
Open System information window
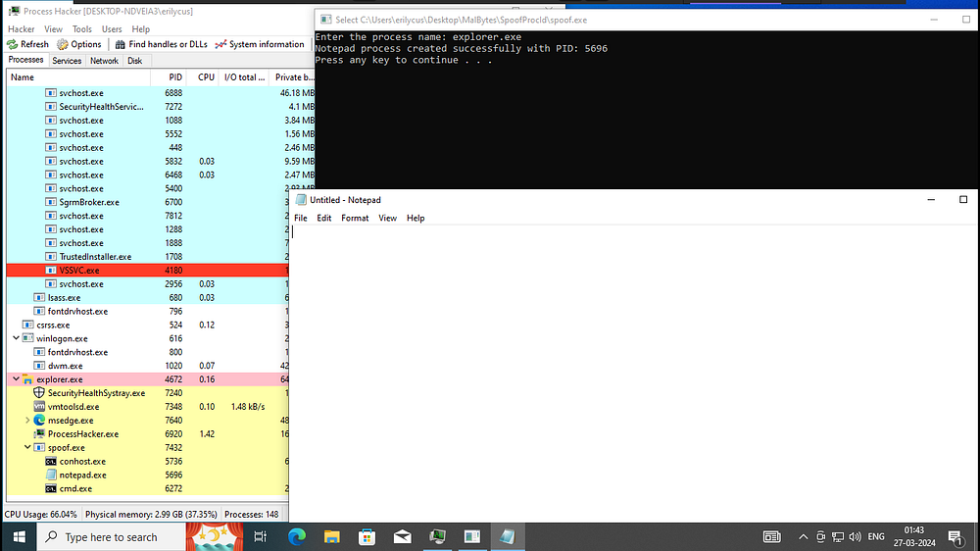pos(260,44)
